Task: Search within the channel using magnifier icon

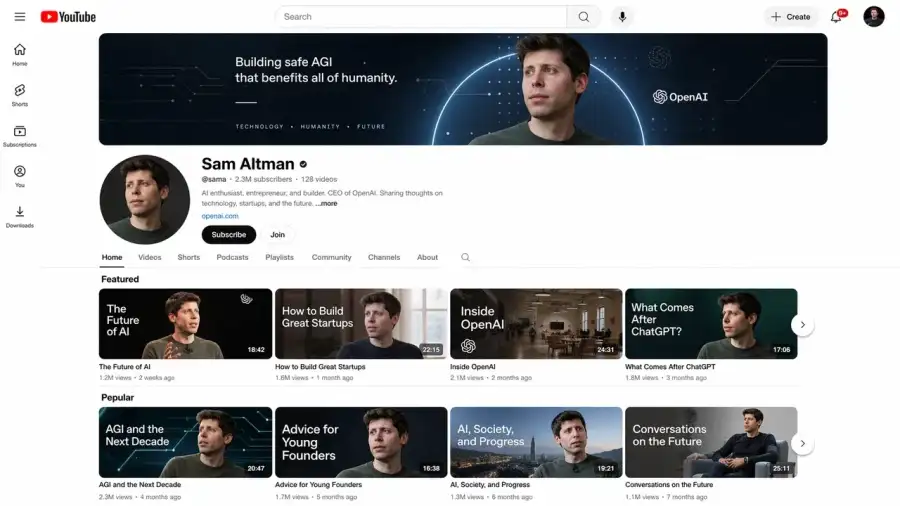Action: [465, 257]
